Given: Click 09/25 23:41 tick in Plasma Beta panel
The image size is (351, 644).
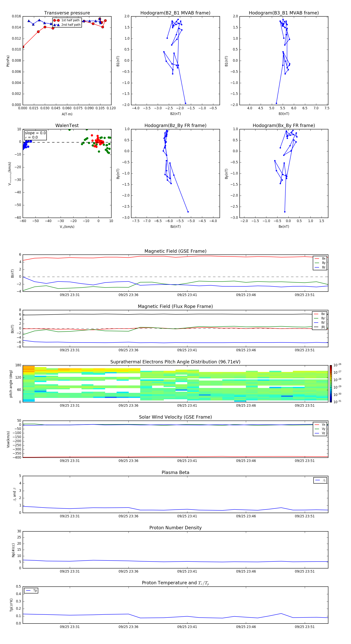Looking at the screenshot, I should (187, 516).
